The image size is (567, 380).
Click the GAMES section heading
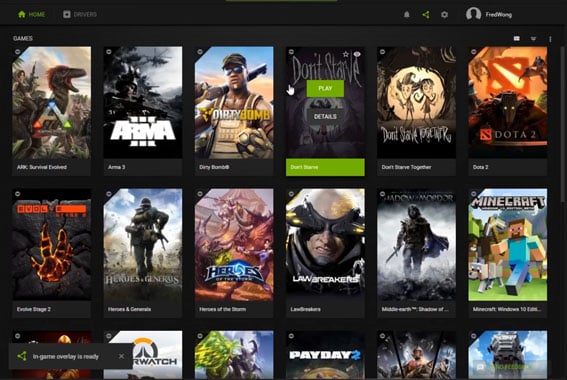click(23, 38)
